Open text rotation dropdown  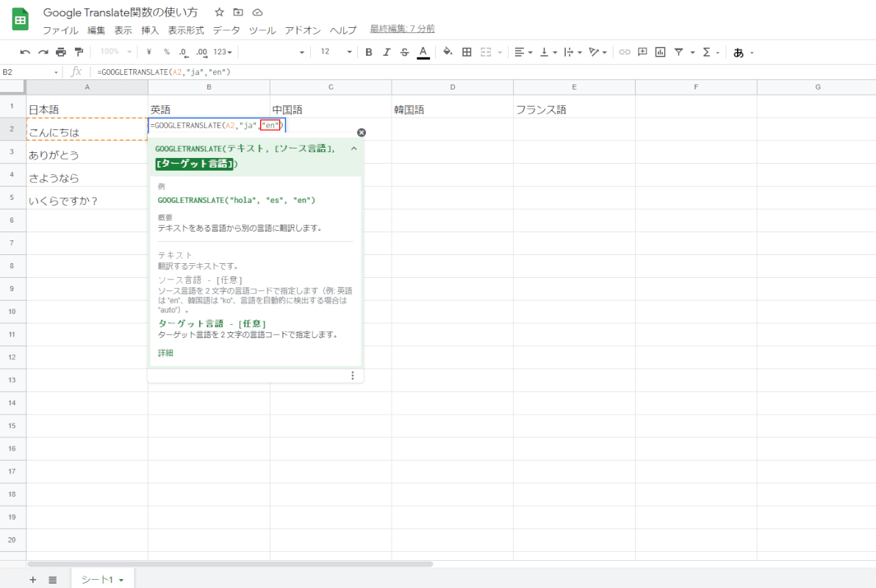click(x=597, y=52)
